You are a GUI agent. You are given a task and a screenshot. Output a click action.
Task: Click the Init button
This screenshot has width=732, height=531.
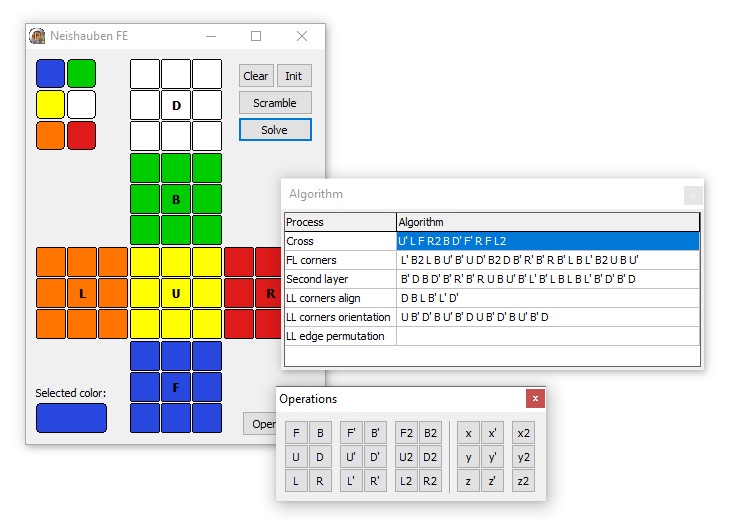(294, 76)
